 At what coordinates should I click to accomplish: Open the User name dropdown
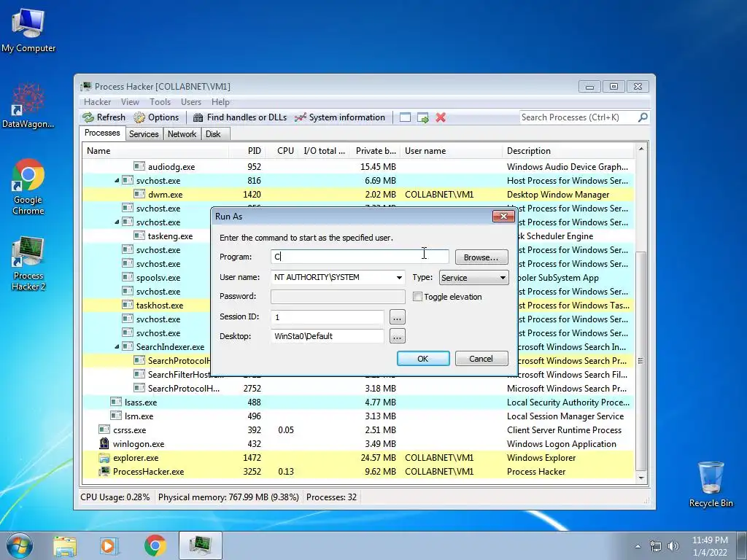pyautogui.click(x=399, y=278)
